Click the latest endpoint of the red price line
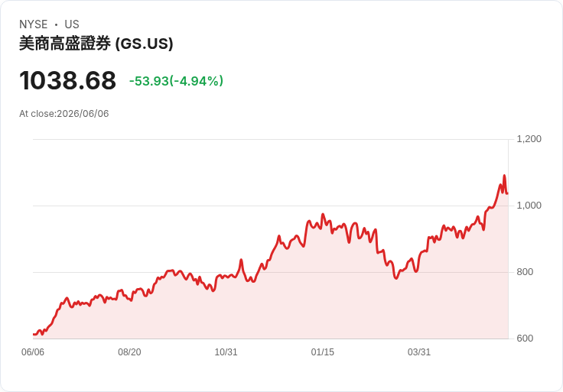Screen dimensions: 563x392 point(507,193)
